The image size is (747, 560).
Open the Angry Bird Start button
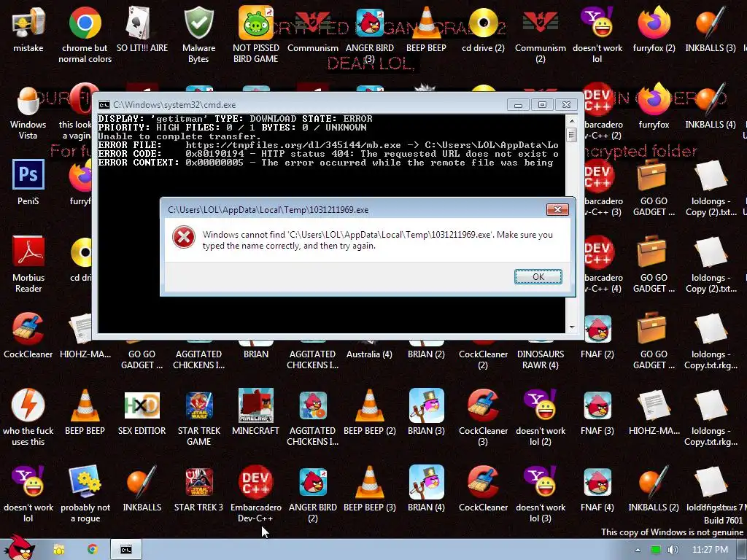(x=19, y=548)
